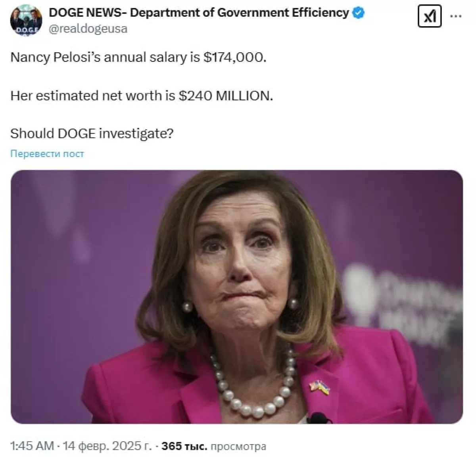Screen dimensions: 476x458
Task: Click the $174,000 figure in the post
Action: click(x=235, y=57)
